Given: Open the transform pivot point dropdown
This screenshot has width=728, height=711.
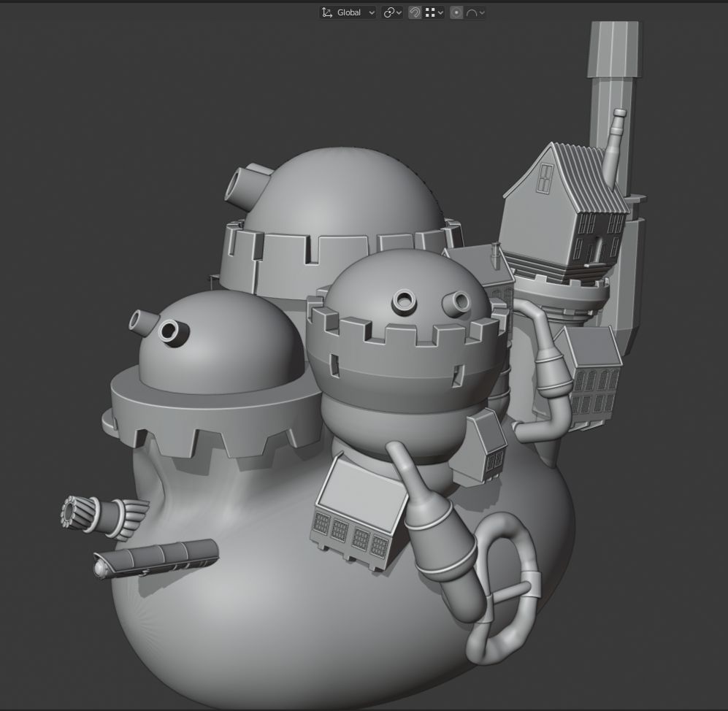Looking at the screenshot, I should tap(392, 12).
